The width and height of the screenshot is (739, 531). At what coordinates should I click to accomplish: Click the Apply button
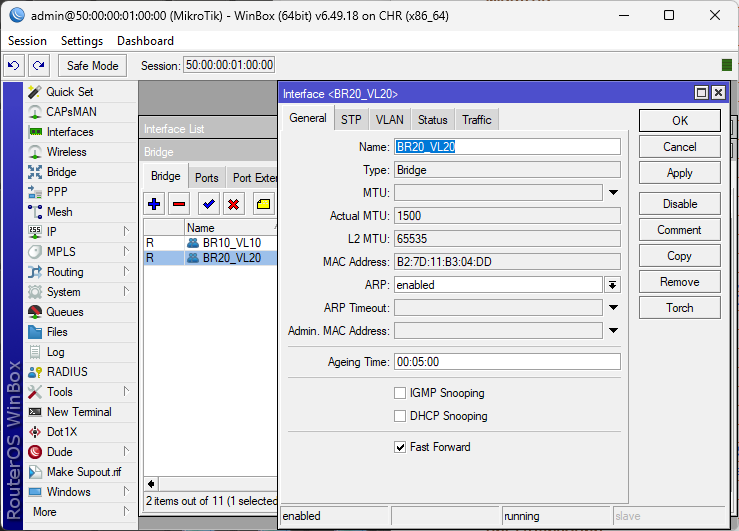(679, 173)
